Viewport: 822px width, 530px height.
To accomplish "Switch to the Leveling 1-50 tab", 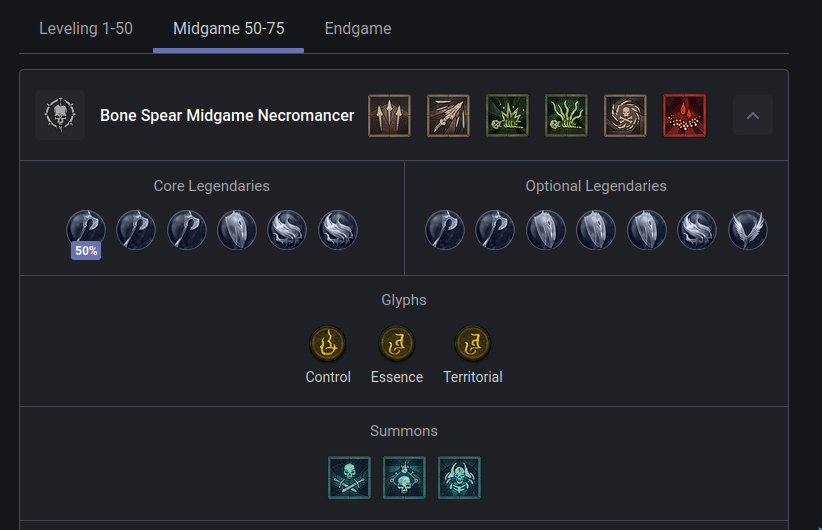I will tap(85, 28).
